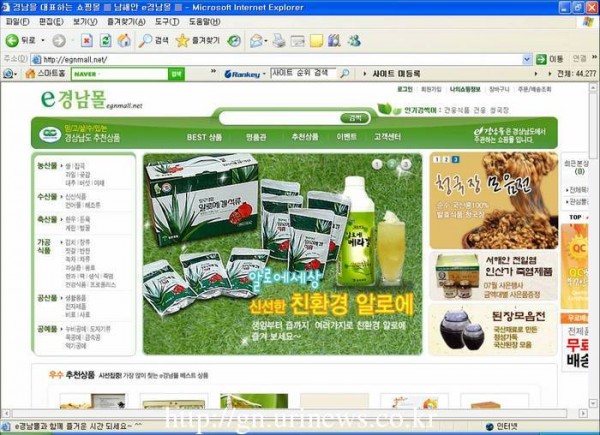The height and width of the screenshot is (435, 600).
Task: Open the Back button history dropdown arrow
Action: pyautogui.click(x=41, y=41)
